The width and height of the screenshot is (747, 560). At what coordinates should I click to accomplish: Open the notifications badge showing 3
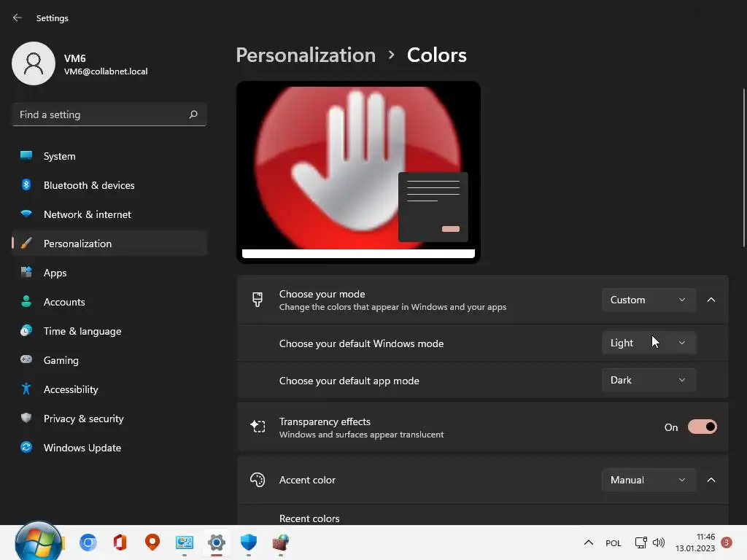coord(727,542)
